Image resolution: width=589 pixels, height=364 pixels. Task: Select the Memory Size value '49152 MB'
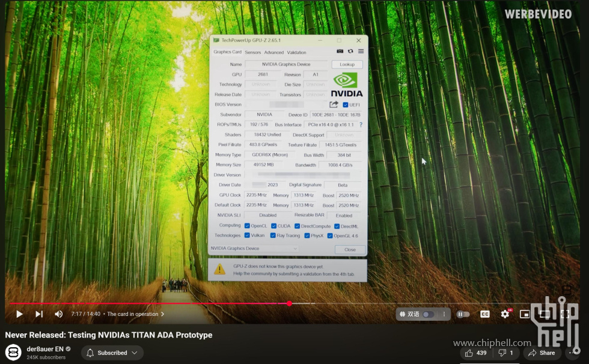click(x=263, y=165)
